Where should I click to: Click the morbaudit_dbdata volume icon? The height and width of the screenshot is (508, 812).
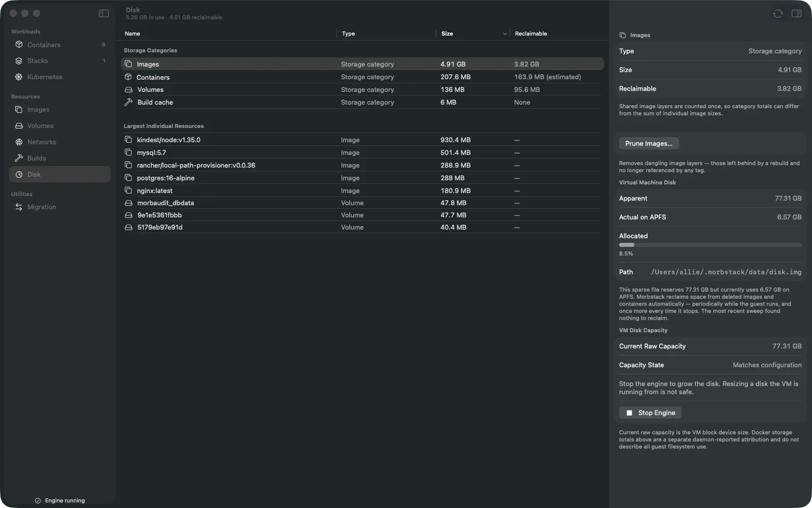coord(128,203)
